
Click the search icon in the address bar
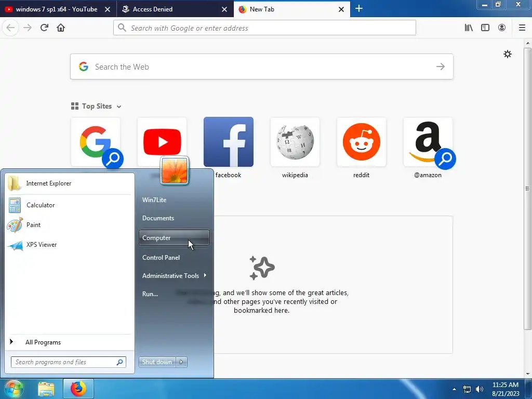(122, 28)
